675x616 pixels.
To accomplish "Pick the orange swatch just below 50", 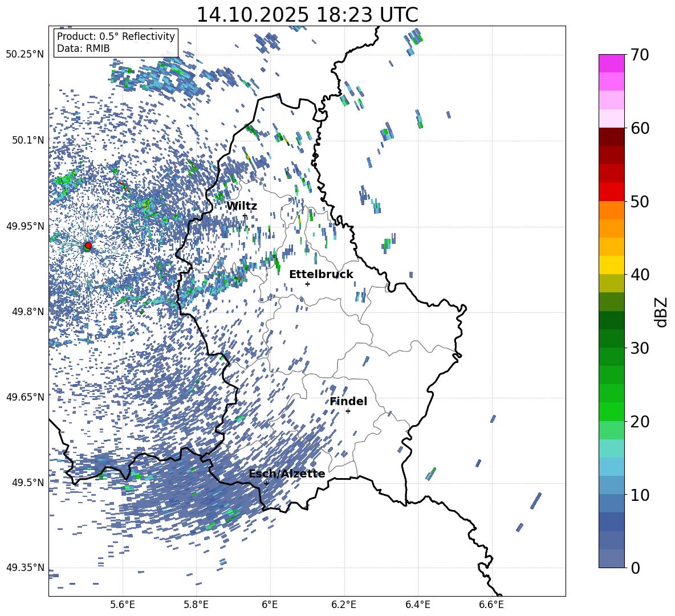I will (612, 210).
